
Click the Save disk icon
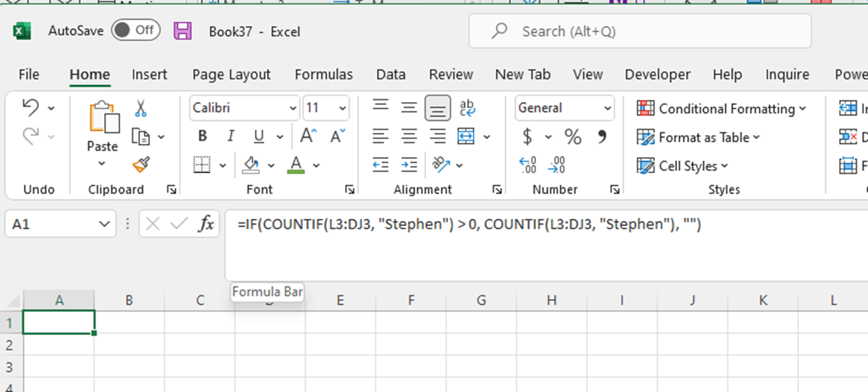tap(182, 30)
